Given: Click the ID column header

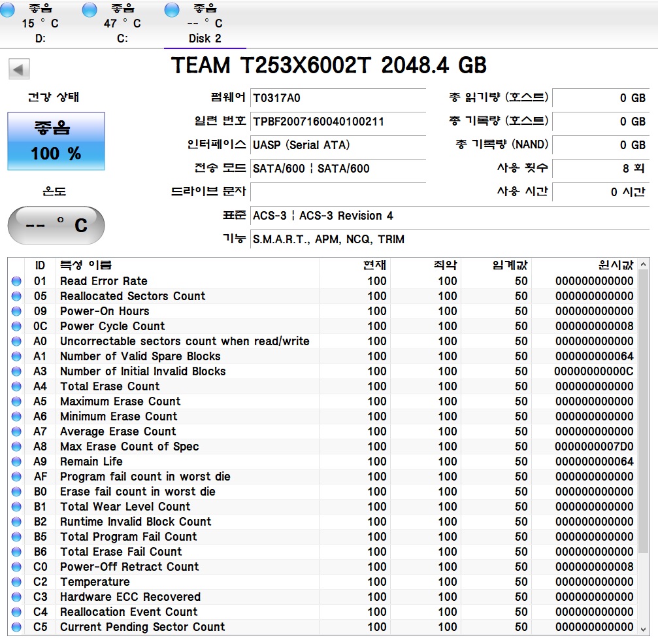Looking at the screenshot, I should pos(40,265).
